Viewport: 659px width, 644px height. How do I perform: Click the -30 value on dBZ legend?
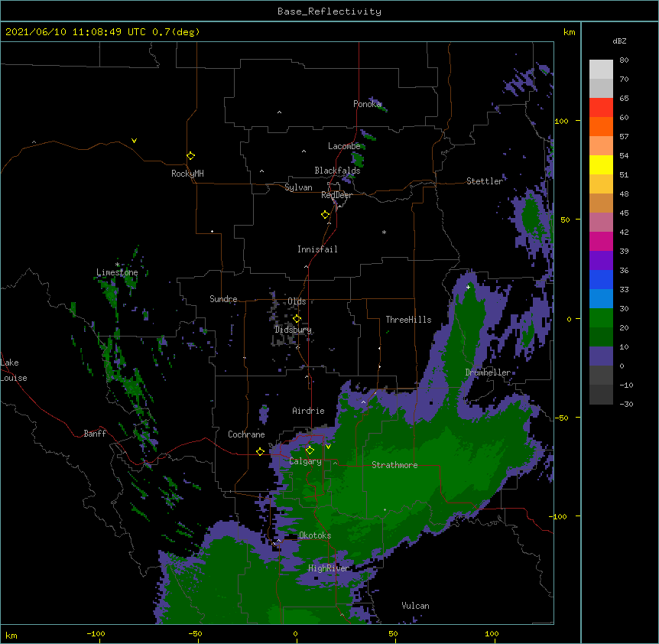626,405
